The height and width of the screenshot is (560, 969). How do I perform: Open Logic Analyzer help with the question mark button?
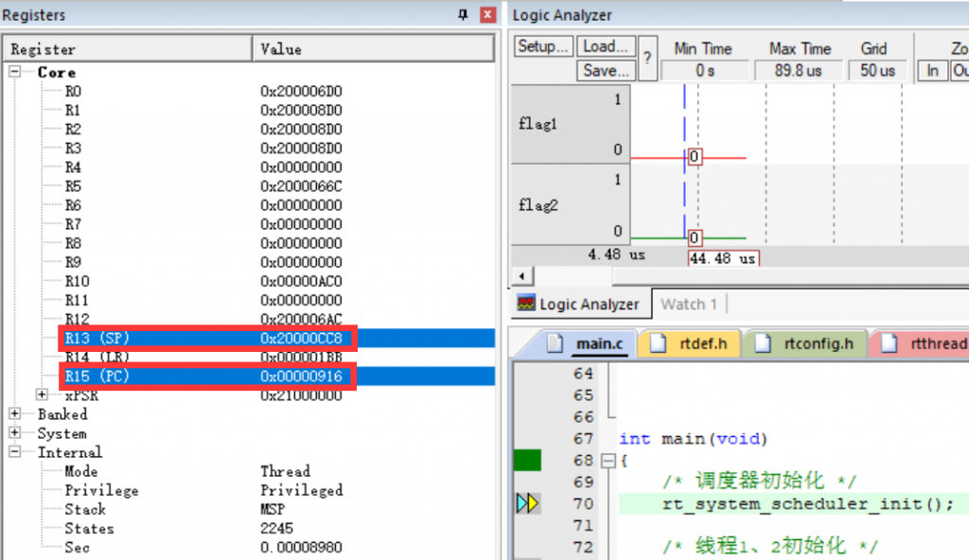(647, 58)
